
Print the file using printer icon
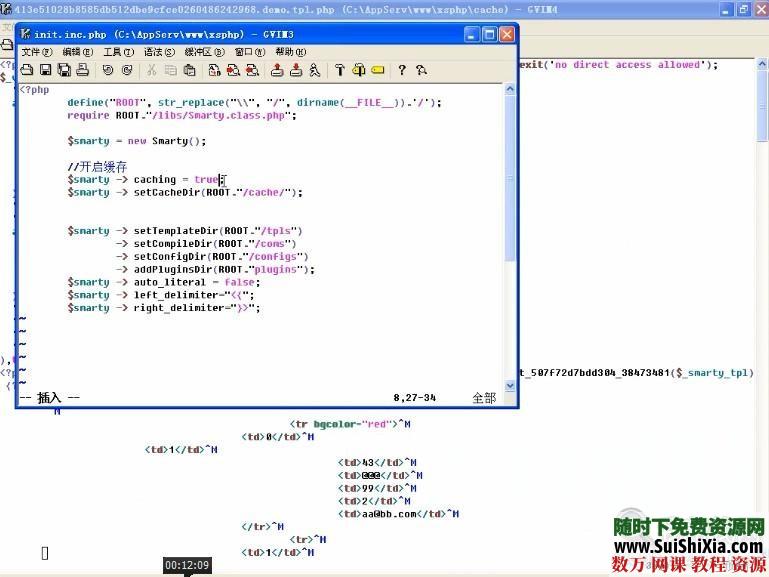[x=82, y=70]
